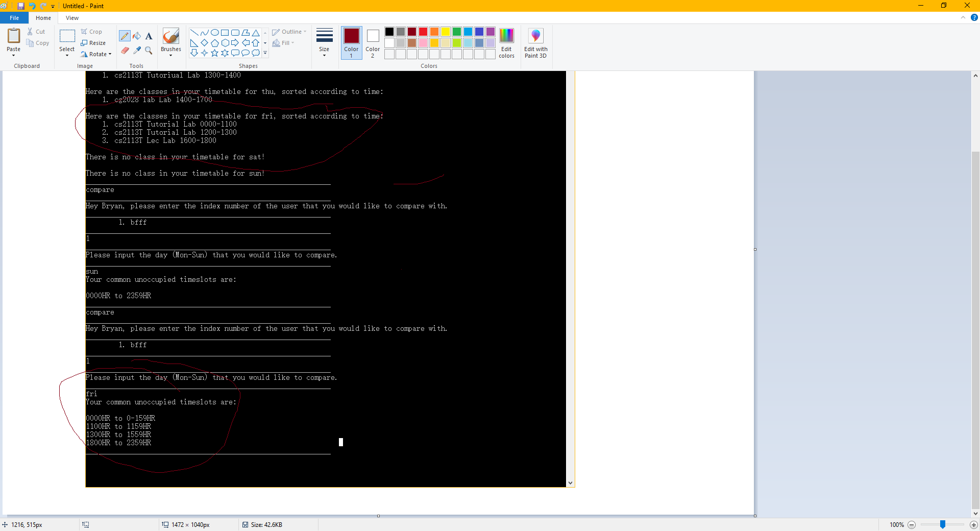Pick the purple color swatch

tap(491, 32)
